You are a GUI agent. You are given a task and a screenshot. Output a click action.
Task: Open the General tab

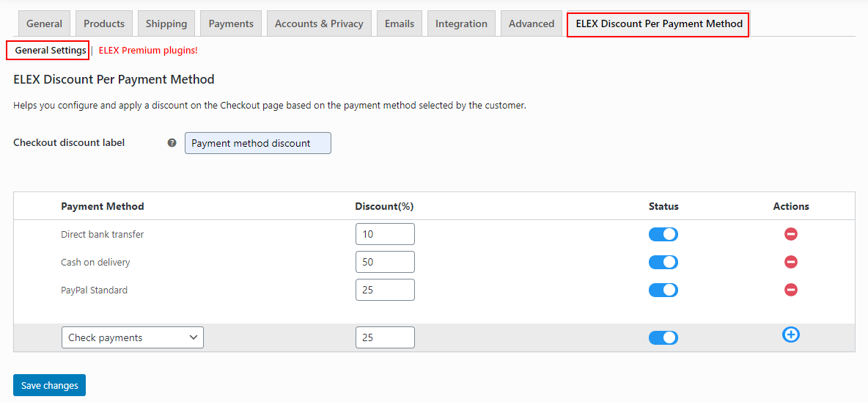44,23
